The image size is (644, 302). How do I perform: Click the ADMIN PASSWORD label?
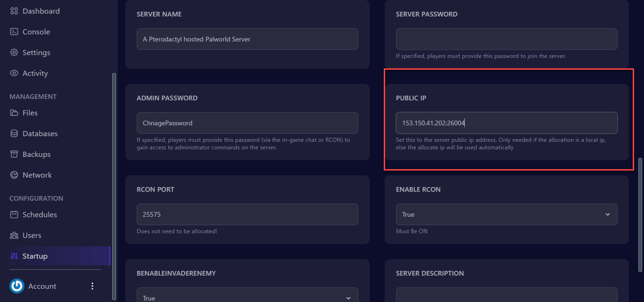coord(167,98)
